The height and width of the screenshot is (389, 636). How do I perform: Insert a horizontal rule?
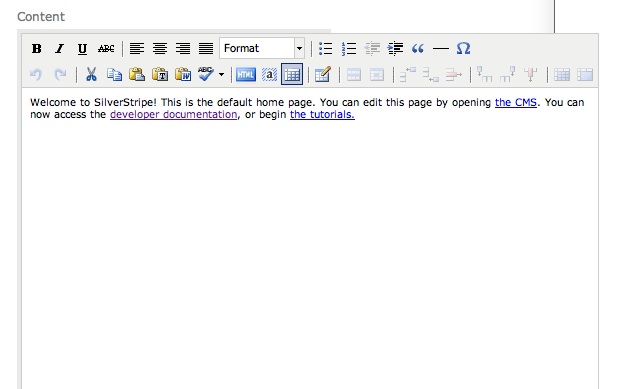[x=440, y=49]
